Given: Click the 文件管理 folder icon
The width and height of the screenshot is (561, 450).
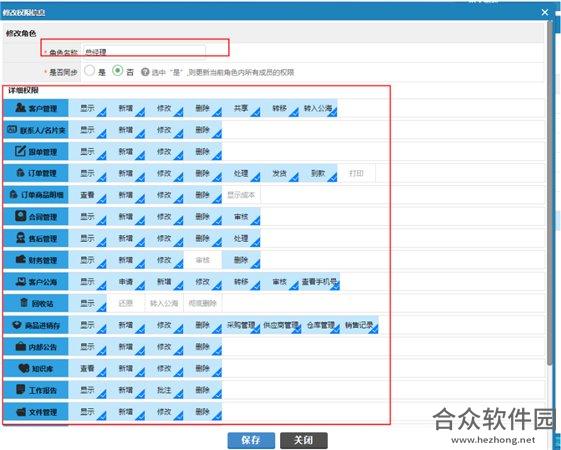Looking at the screenshot, I should click(x=21, y=411).
